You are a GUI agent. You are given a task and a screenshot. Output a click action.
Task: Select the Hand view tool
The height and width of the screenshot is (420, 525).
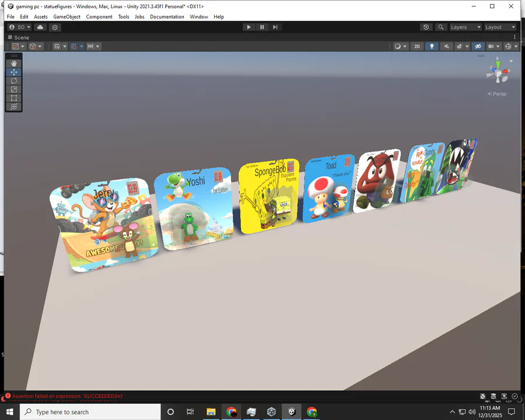click(x=14, y=64)
